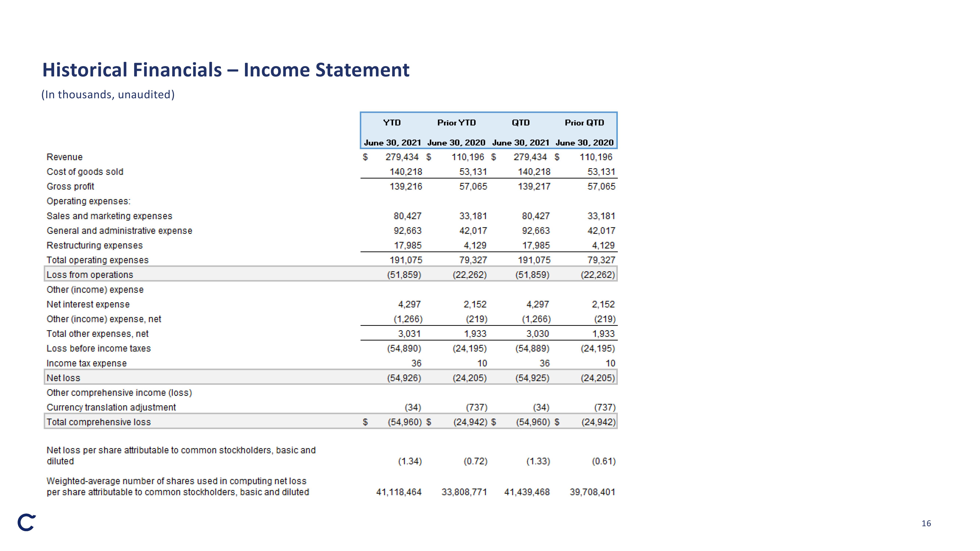
Task: Click weighted-average shares 41,439,468
Action: pos(527,492)
